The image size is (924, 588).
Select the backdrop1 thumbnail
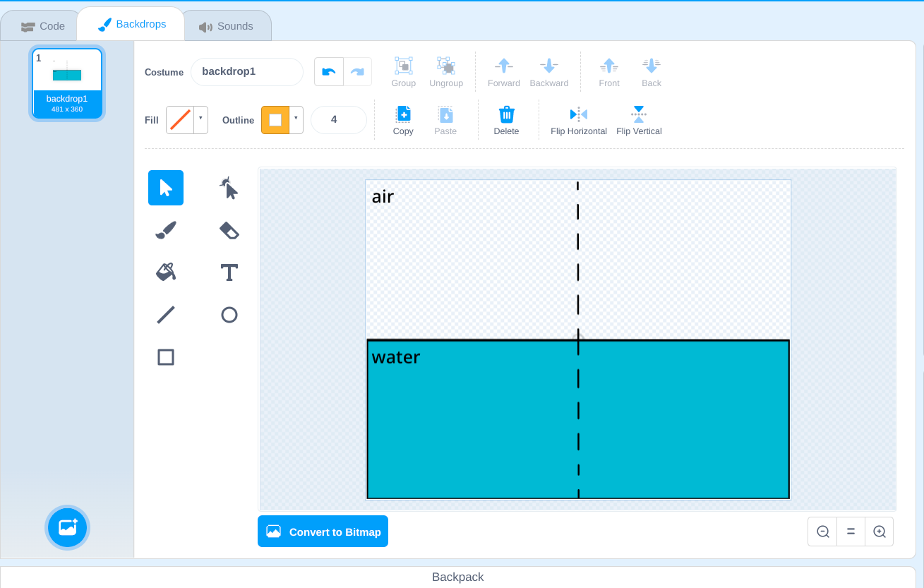point(67,83)
